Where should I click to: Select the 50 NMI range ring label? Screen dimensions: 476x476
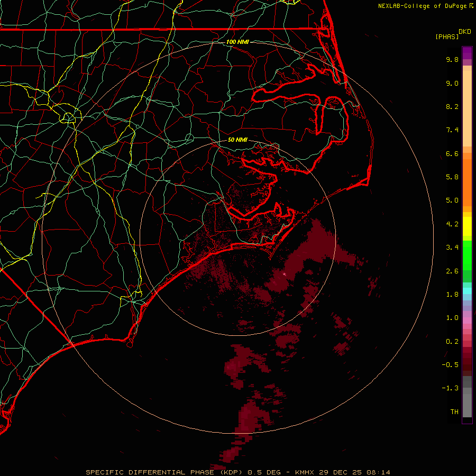tap(237, 140)
